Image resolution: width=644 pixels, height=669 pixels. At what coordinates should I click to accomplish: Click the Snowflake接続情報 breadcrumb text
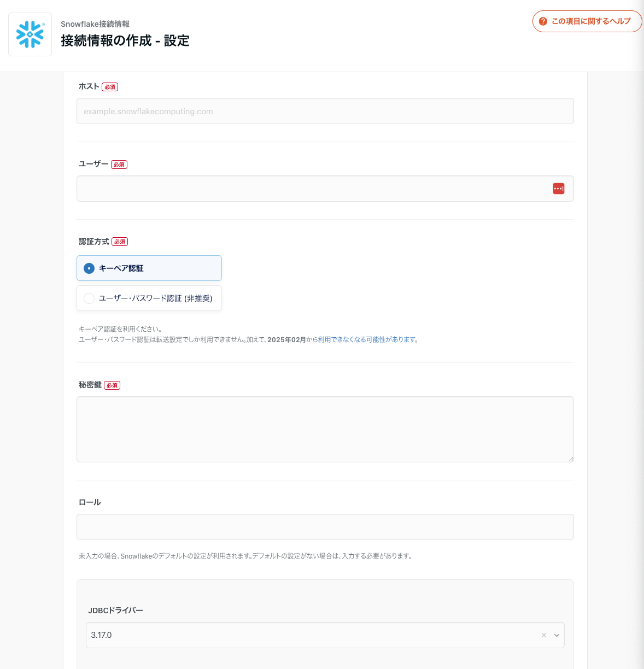[x=95, y=24]
